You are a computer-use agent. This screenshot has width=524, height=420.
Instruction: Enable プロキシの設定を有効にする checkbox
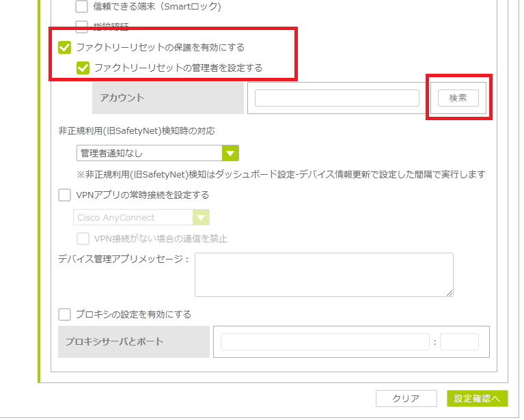(x=65, y=315)
